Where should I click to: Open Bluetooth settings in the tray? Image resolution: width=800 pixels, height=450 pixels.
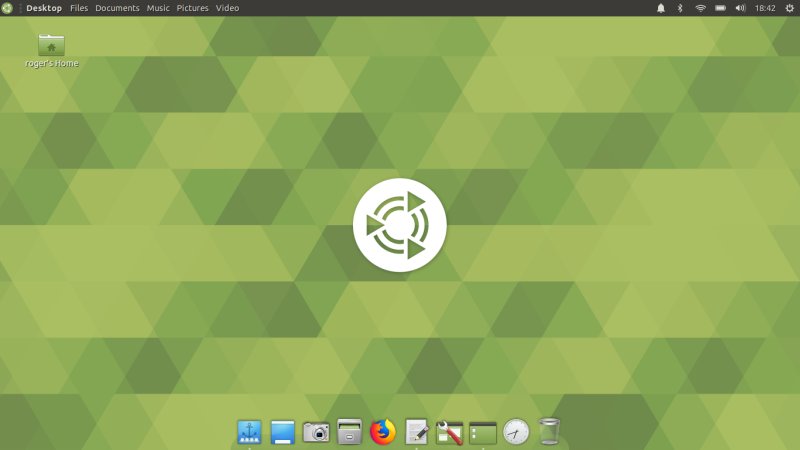[x=680, y=8]
